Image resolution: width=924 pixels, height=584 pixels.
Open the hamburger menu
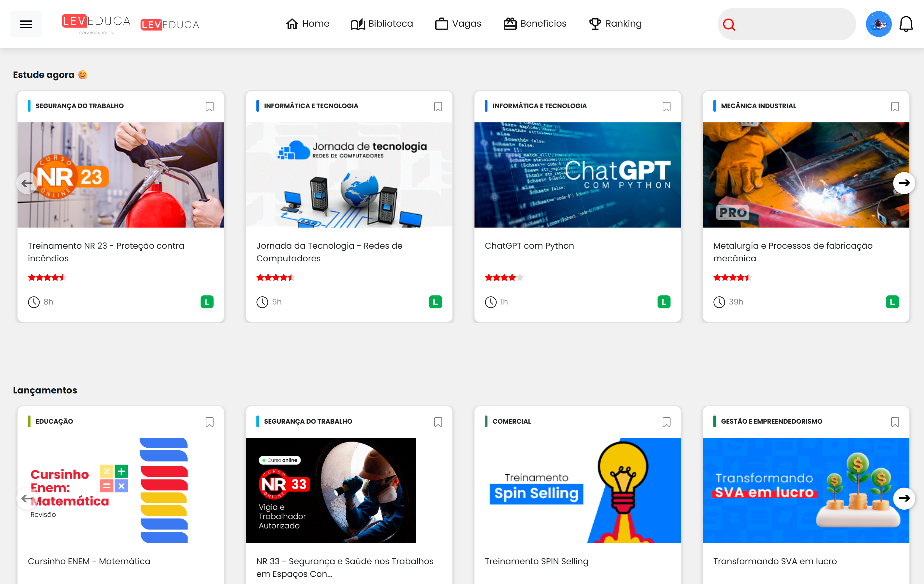coord(26,24)
